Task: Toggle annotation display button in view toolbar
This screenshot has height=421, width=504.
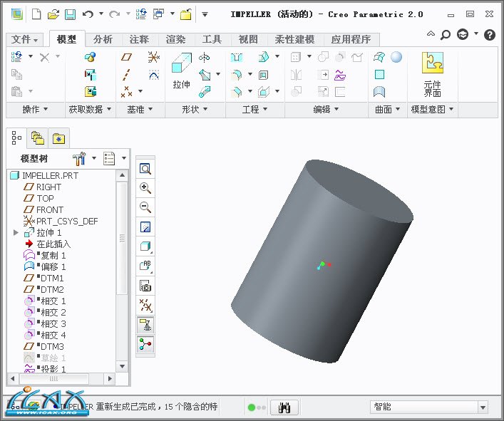Action: pos(145,325)
